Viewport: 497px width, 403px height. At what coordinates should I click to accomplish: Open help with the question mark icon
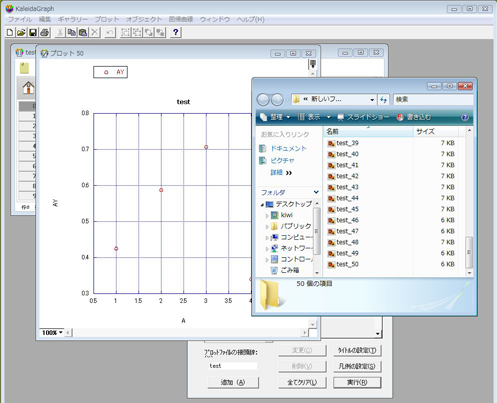pyautogui.click(x=176, y=32)
